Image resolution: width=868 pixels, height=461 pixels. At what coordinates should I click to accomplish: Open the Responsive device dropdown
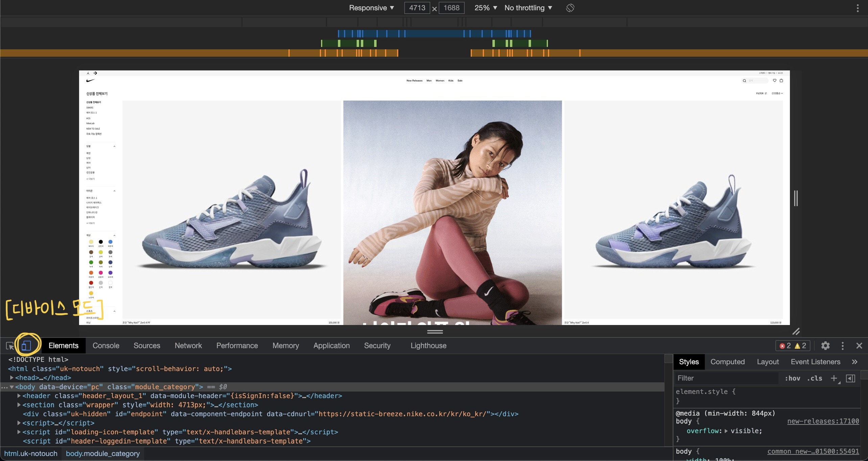click(371, 8)
